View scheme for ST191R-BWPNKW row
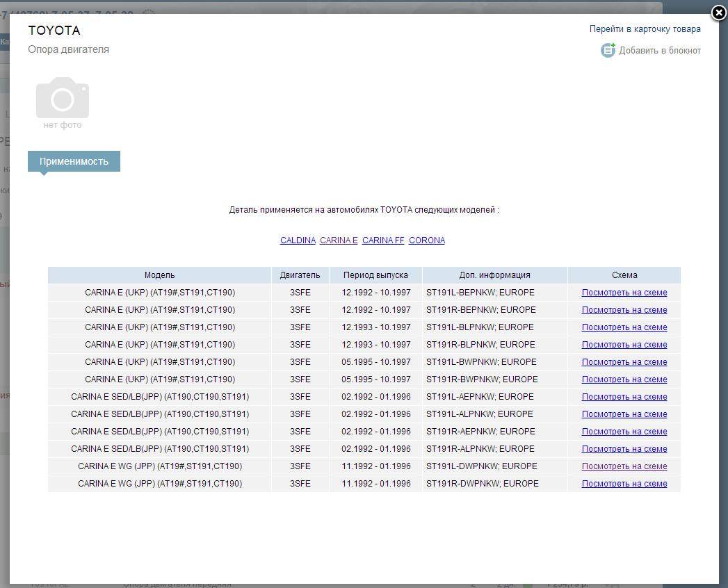728x588 pixels. tap(624, 379)
